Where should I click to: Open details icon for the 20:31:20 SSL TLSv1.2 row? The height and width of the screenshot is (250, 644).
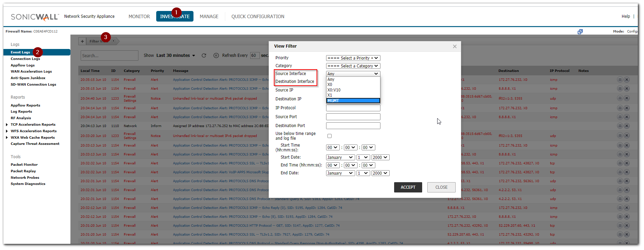620,234
